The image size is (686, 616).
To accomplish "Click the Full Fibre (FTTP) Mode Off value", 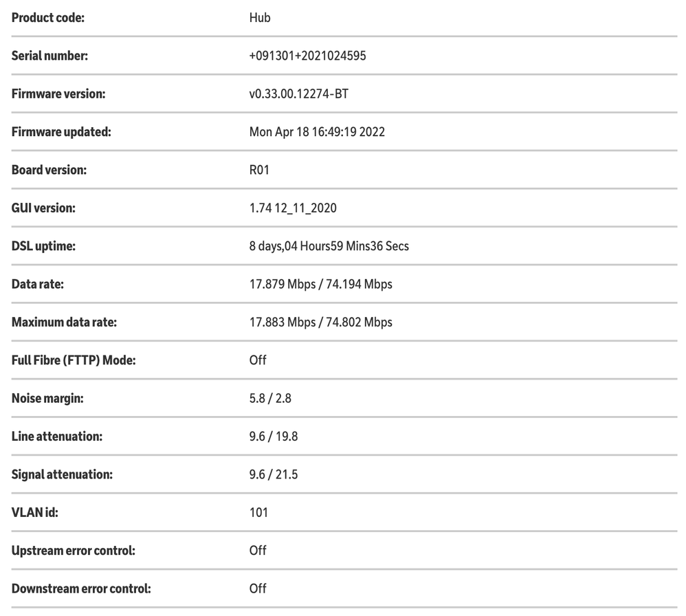I will coord(258,360).
